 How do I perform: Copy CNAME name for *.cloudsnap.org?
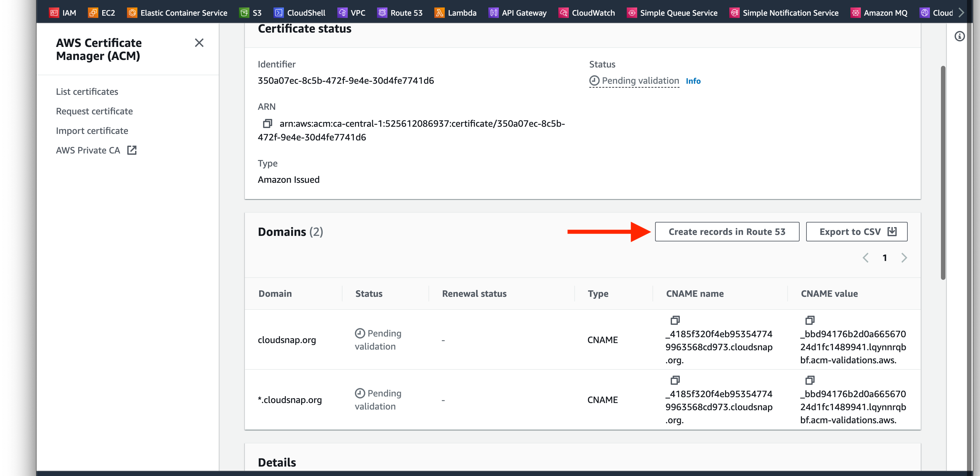coord(675,380)
